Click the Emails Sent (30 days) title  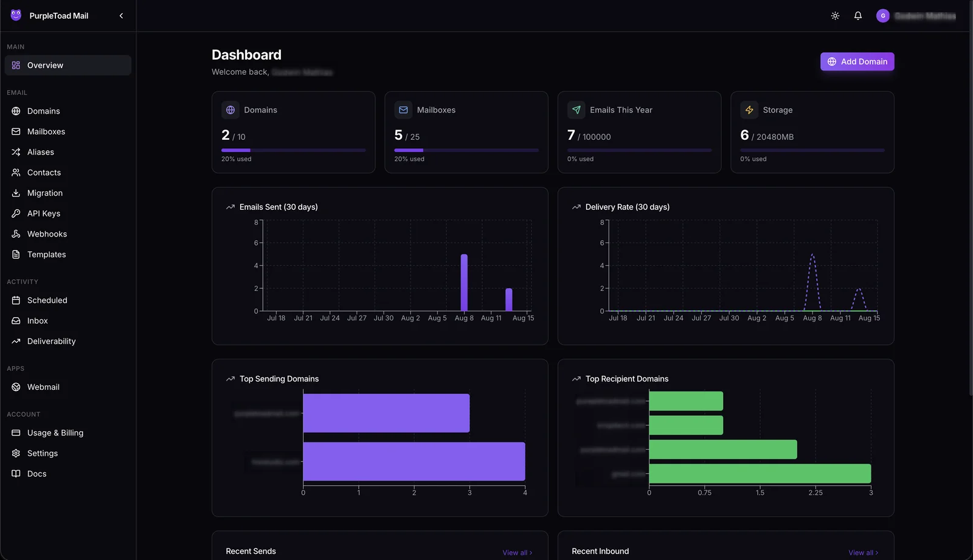279,207
